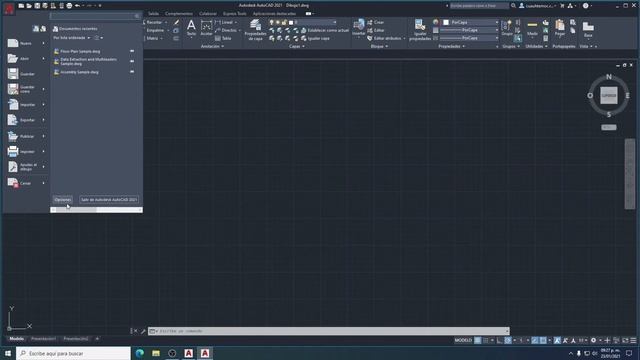
Task: Open the Por lista ordenada dropdown
Action: pyautogui.click(x=72, y=38)
